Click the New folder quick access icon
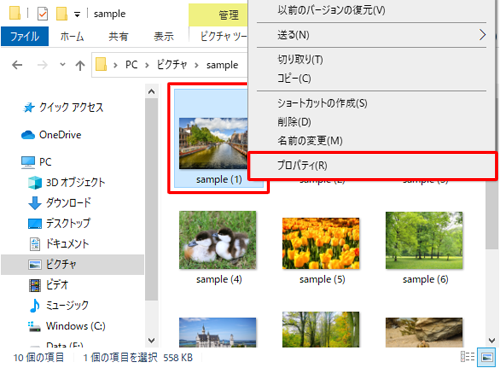 point(62,14)
